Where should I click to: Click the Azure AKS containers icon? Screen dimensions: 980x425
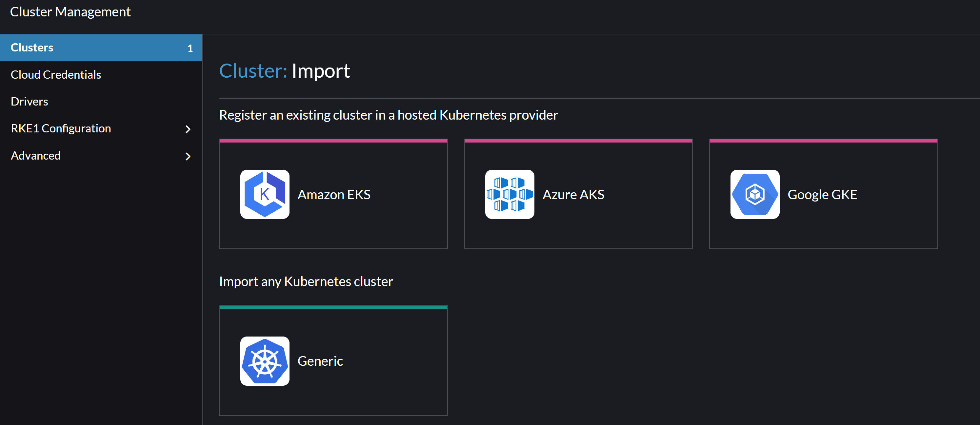(510, 194)
